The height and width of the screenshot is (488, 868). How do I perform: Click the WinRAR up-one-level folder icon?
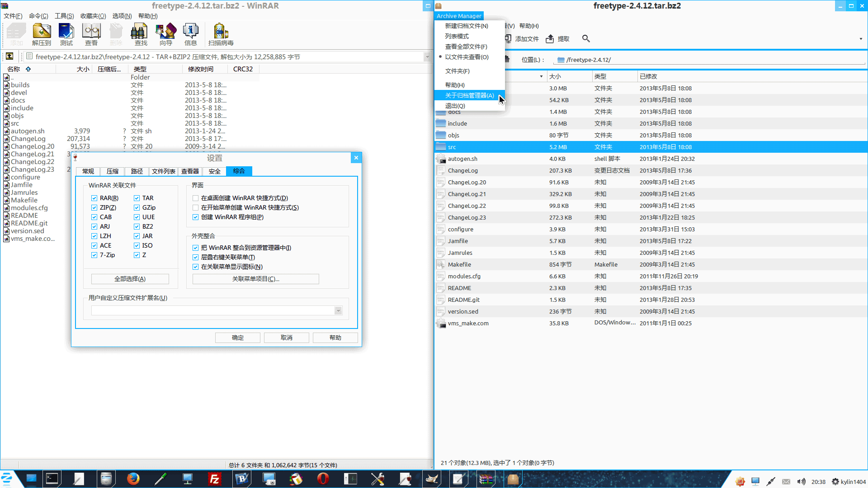pos(9,56)
